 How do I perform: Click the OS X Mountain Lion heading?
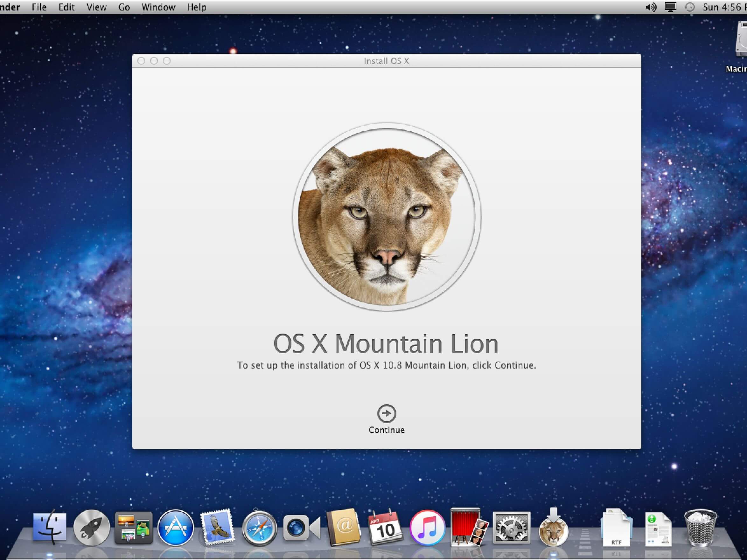click(386, 344)
